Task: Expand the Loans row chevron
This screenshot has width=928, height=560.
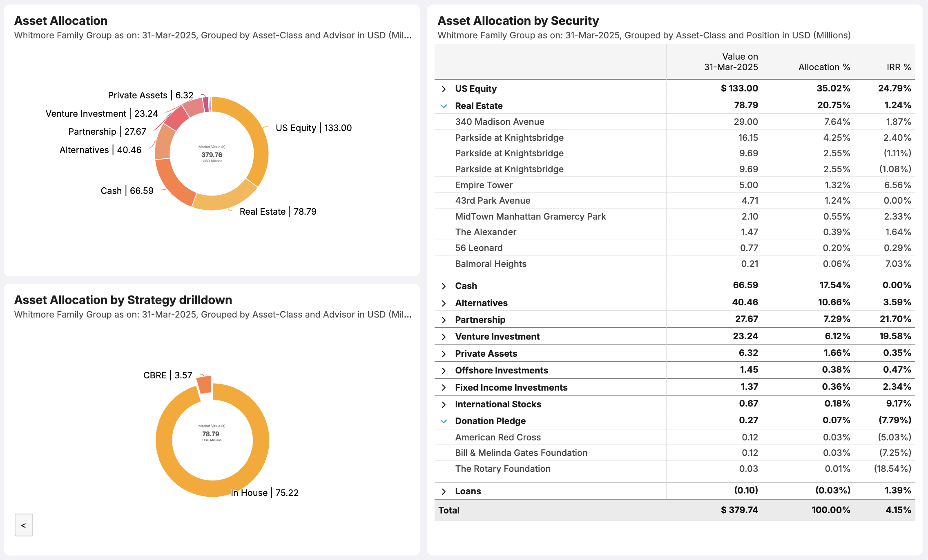Action: tap(444, 491)
